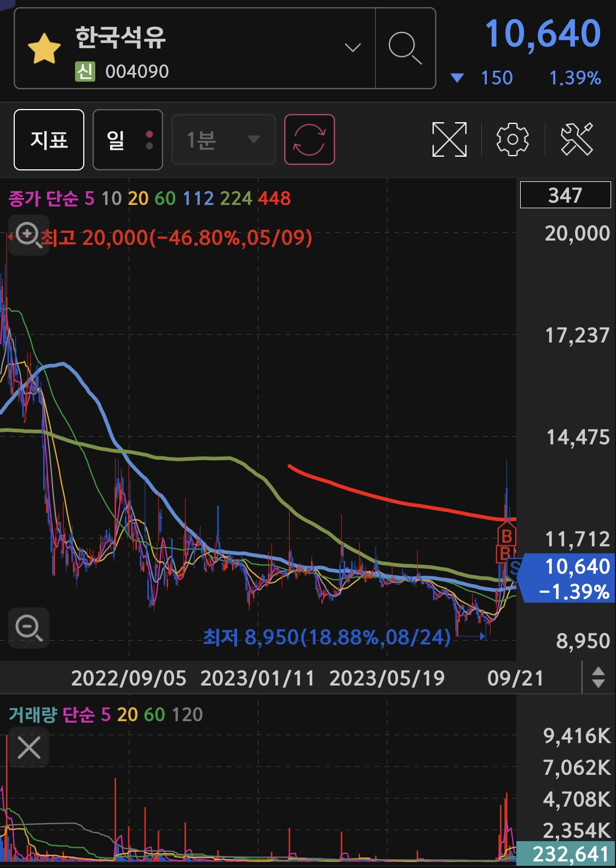Click the 1.39% change percentage in header
Viewport: 616px width, 868px height.
pyautogui.click(x=575, y=78)
